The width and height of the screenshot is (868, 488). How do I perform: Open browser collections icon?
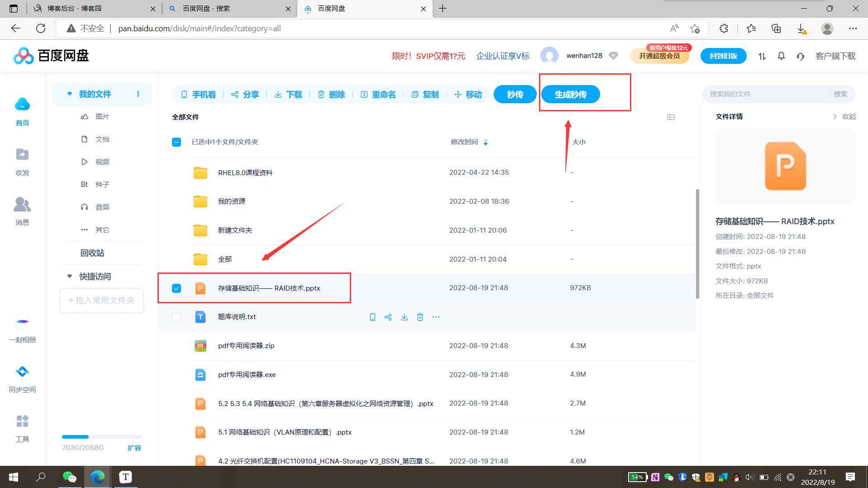[x=776, y=29]
